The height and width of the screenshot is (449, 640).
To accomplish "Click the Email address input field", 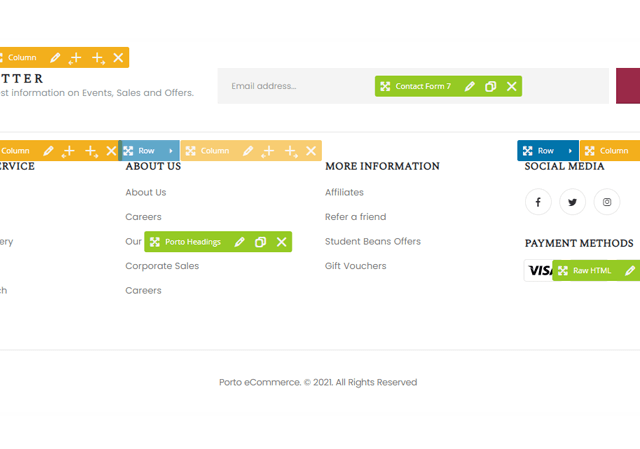I will click(x=300, y=86).
